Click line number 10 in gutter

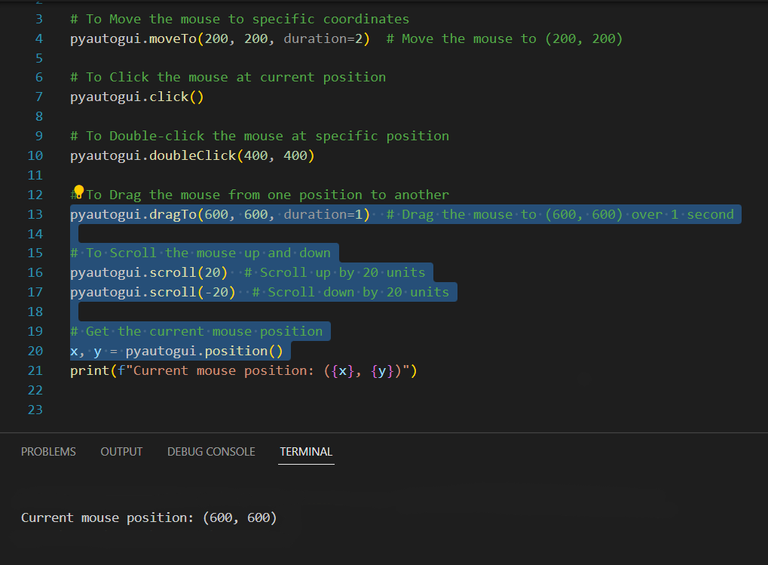[35, 156]
